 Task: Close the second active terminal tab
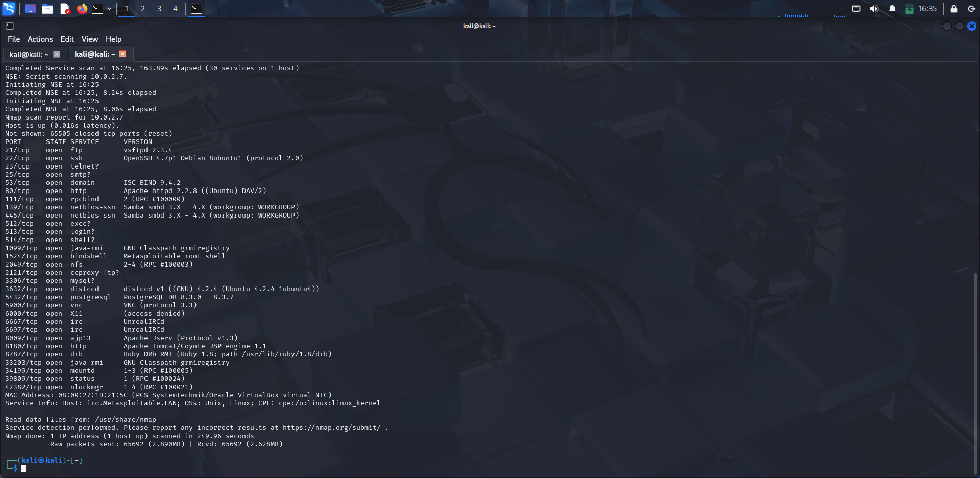[122, 54]
